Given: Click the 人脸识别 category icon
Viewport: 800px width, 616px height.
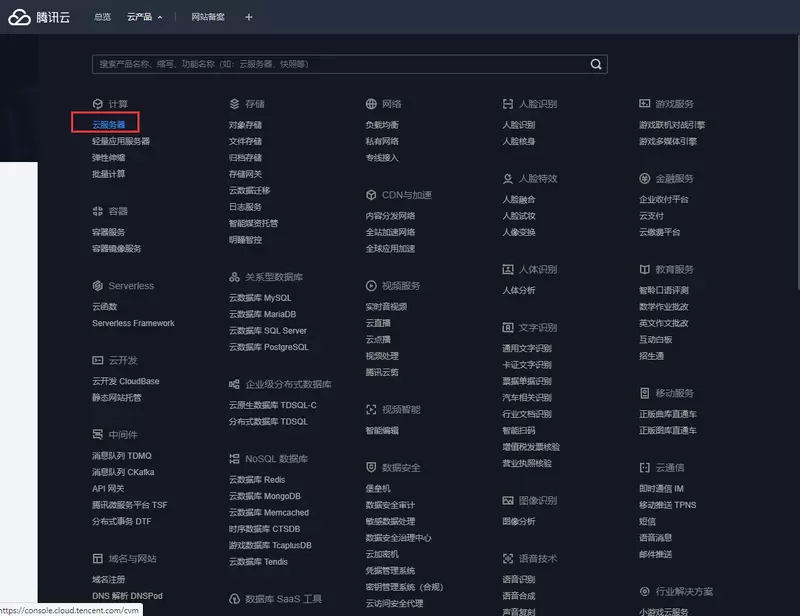Looking at the screenshot, I should [508, 104].
